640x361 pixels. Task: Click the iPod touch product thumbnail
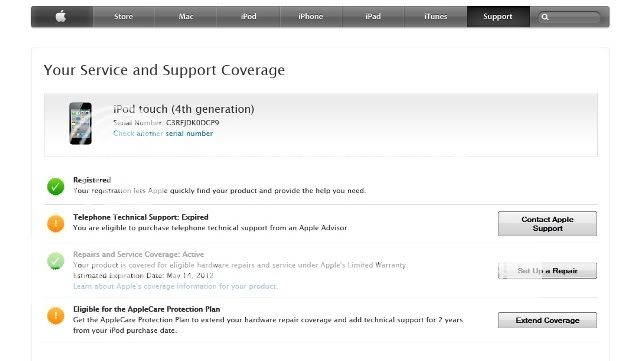(x=80, y=123)
